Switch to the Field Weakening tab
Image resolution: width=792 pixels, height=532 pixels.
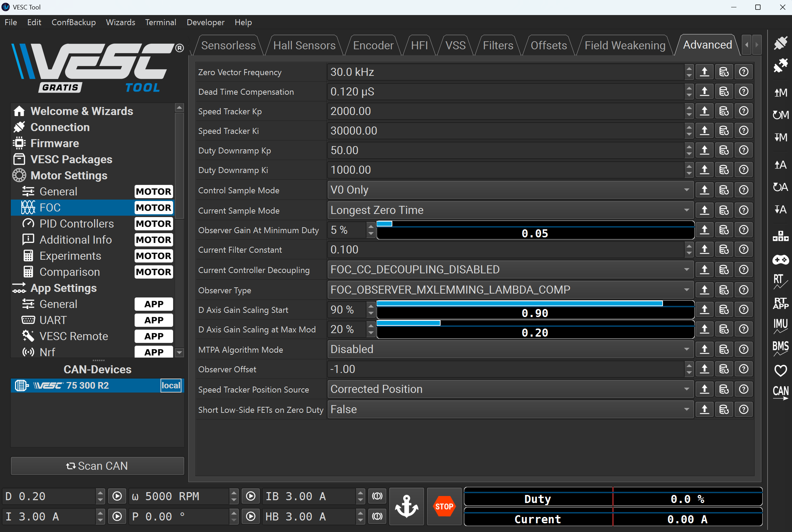(x=625, y=45)
